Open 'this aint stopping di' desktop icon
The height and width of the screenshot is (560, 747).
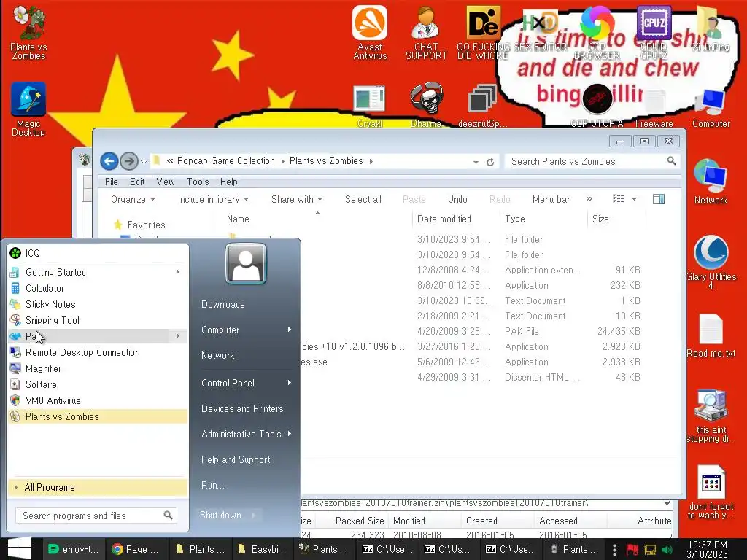click(711, 415)
